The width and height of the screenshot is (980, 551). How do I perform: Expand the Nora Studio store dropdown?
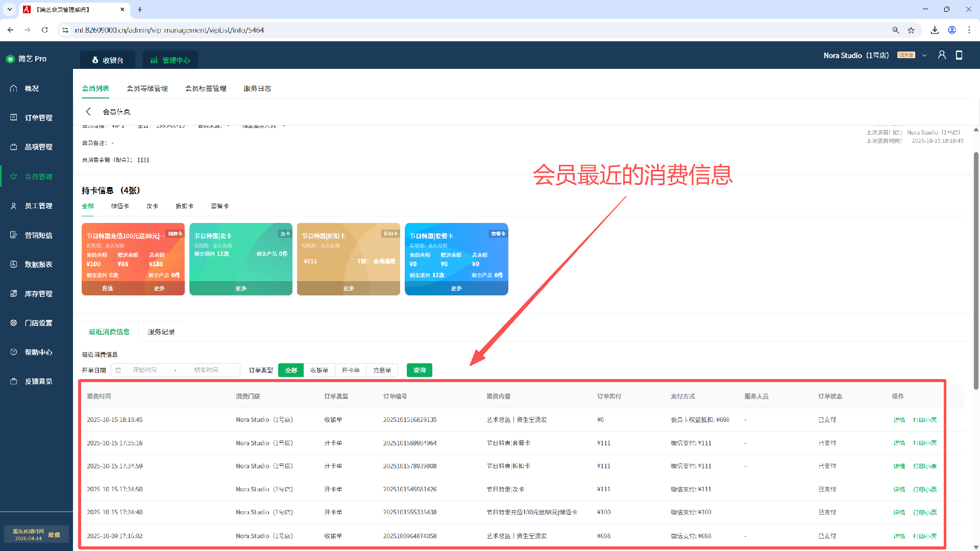point(924,55)
